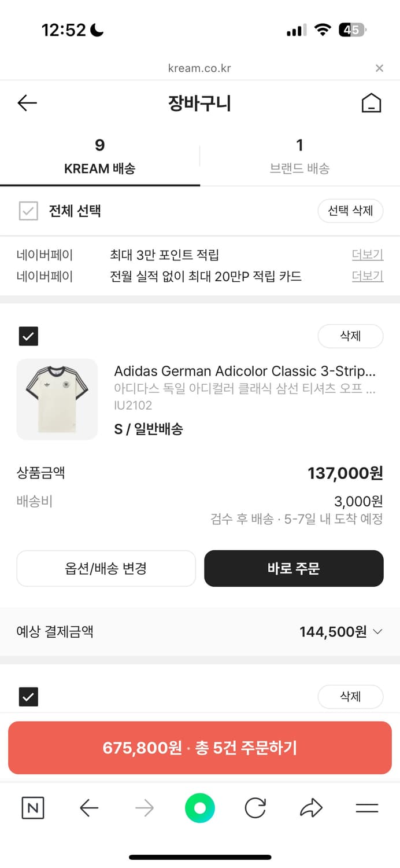Expand the 예상 결제금액 payment details
The image size is (400, 868).
pos(379,631)
